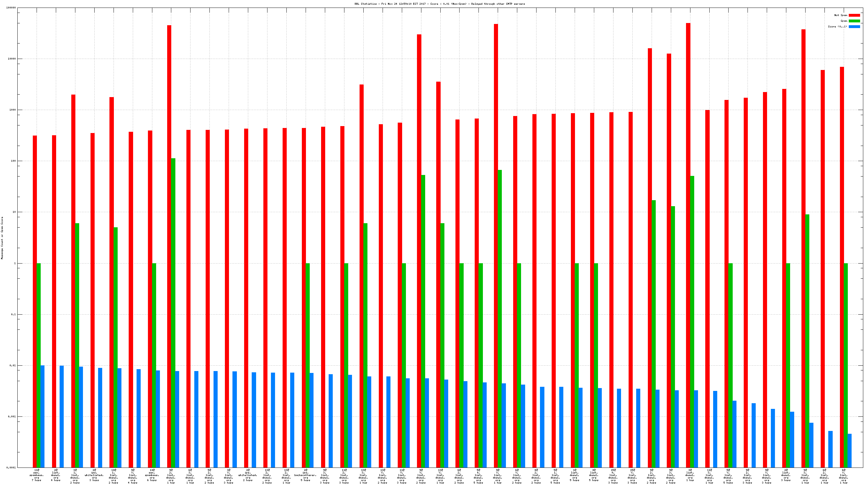Click the 10000 y-axis tick label
Viewport: 868px width, 488px height.
click(x=12, y=59)
